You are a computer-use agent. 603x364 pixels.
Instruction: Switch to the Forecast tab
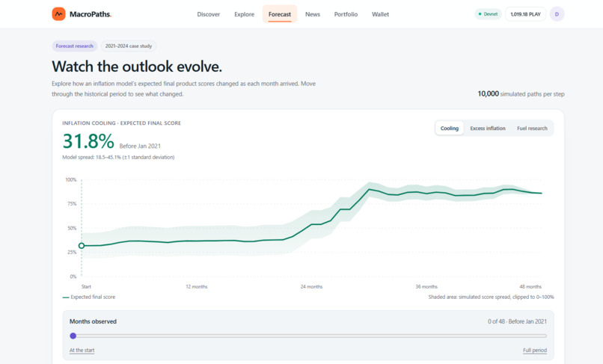[280, 14]
